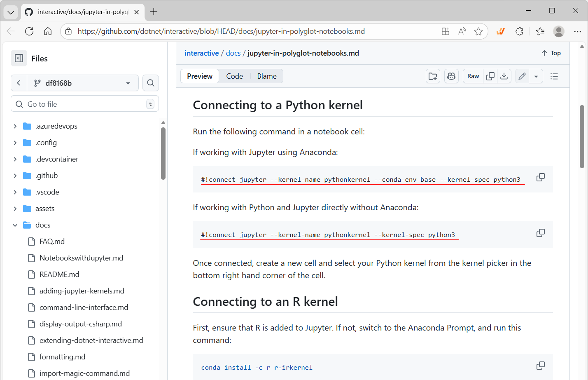This screenshot has height=380, width=588.
Task: Collapse the Files side panel icon
Action: click(19, 59)
